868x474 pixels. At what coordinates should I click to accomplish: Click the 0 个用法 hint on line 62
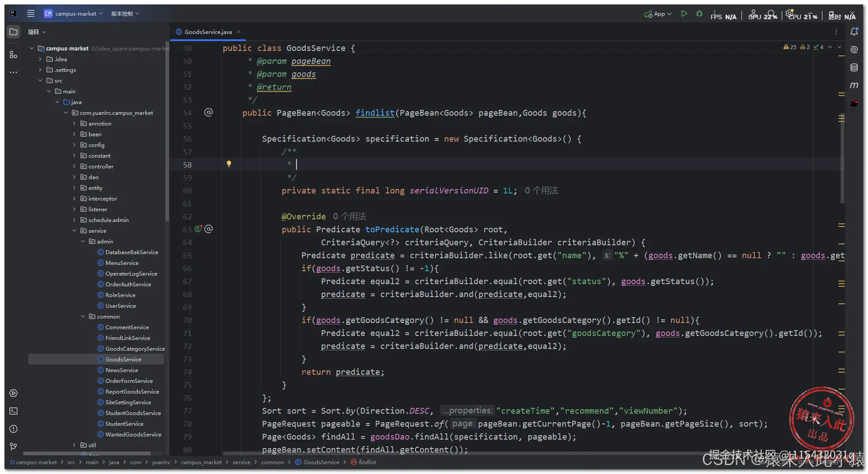[349, 217]
